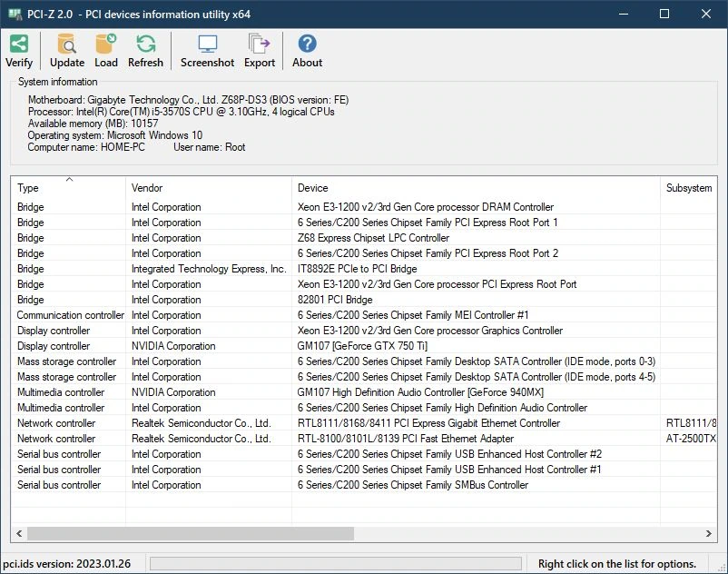Maximize the PCI-Z window
This screenshot has height=574, width=728.
(x=664, y=14)
